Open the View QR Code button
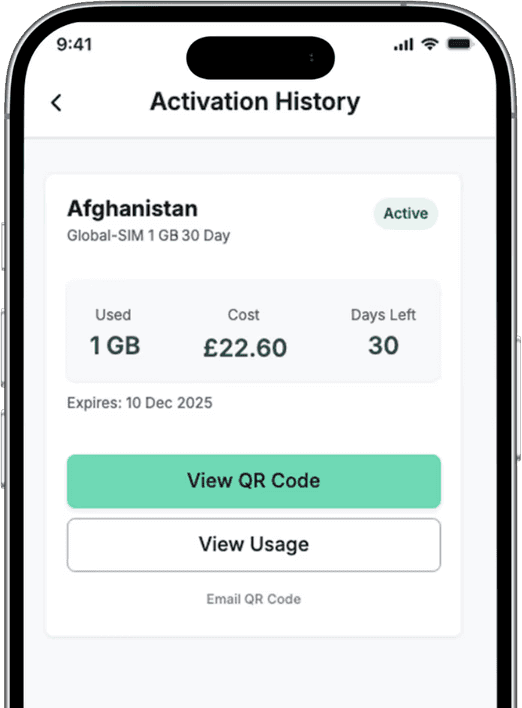 point(254,481)
